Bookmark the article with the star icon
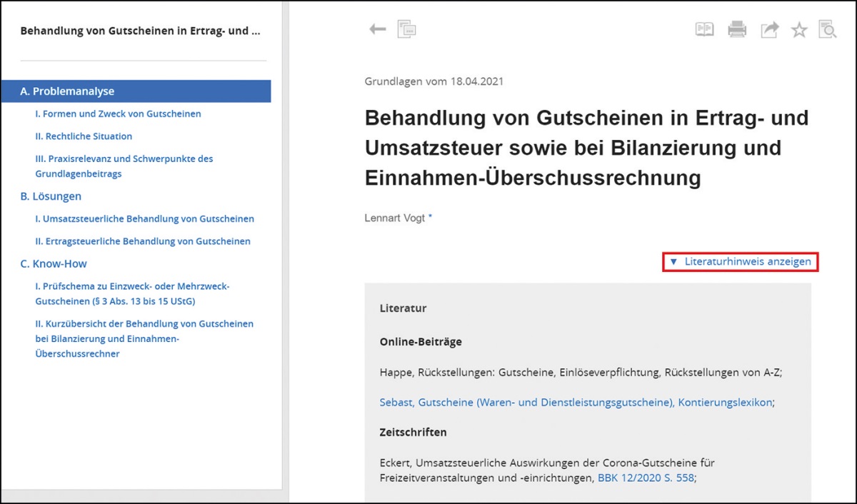 point(799,29)
